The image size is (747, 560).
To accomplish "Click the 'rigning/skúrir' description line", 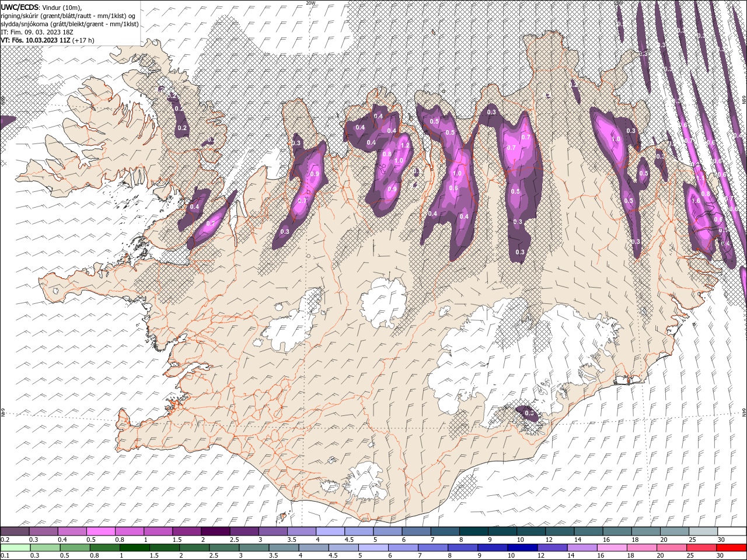I will pos(68,15).
